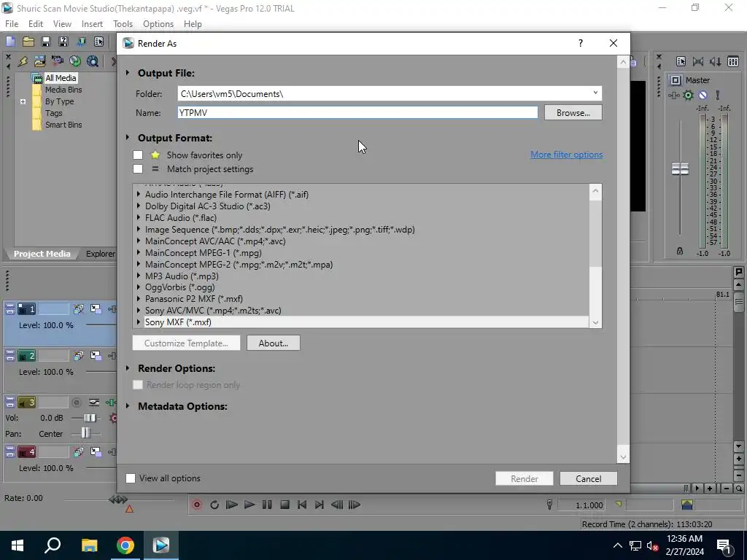Enable Show favorites only checkbox
The height and width of the screenshot is (560, 747).
coord(138,155)
